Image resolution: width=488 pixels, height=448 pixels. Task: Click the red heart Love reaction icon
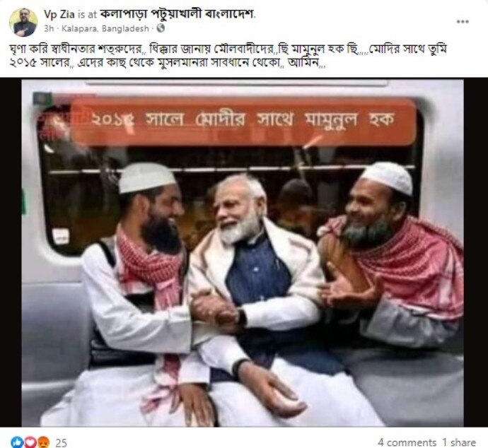click(x=30, y=442)
